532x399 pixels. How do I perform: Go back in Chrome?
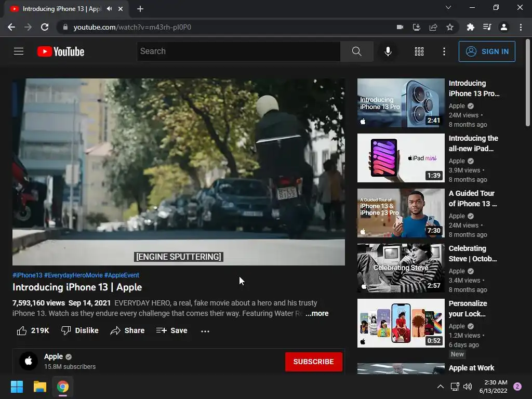coord(11,27)
